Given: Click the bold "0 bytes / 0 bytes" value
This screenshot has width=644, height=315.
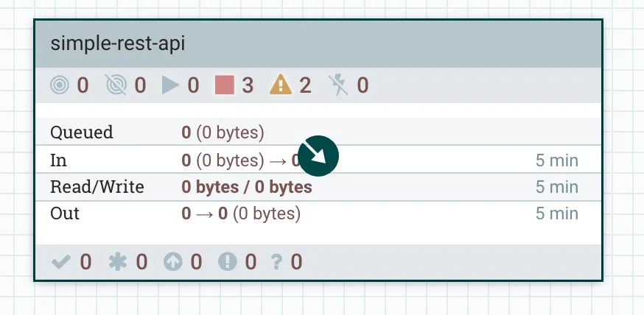Looking at the screenshot, I should [247, 187].
